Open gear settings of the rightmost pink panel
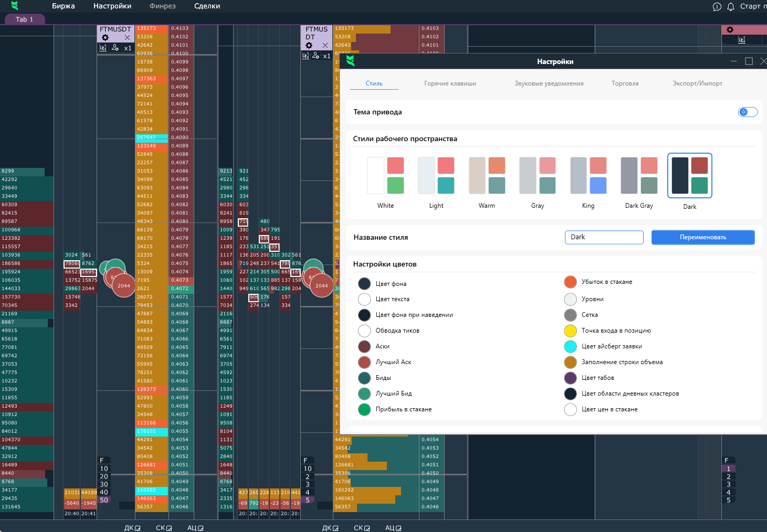This screenshot has width=767, height=532. click(x=730, y=30)
